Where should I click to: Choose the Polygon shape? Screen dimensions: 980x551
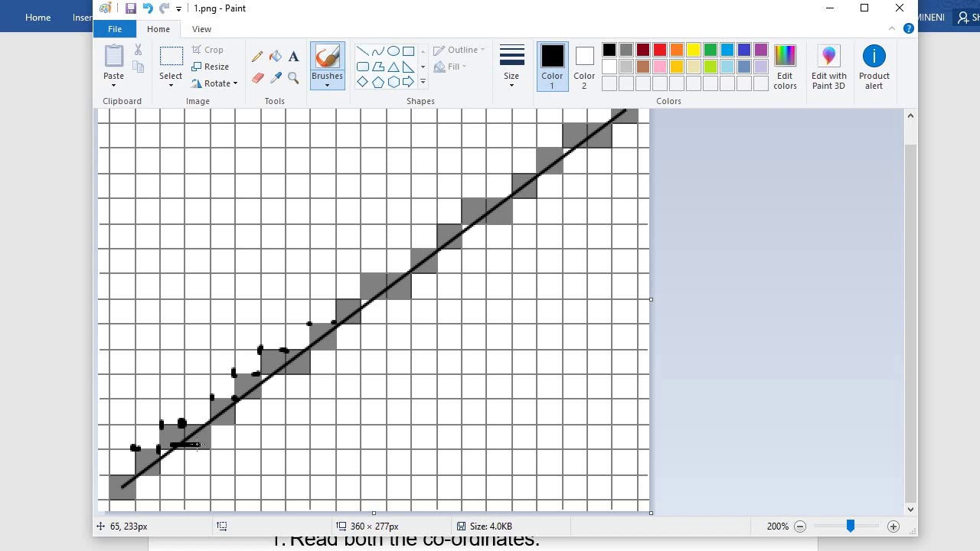[378, 67]
